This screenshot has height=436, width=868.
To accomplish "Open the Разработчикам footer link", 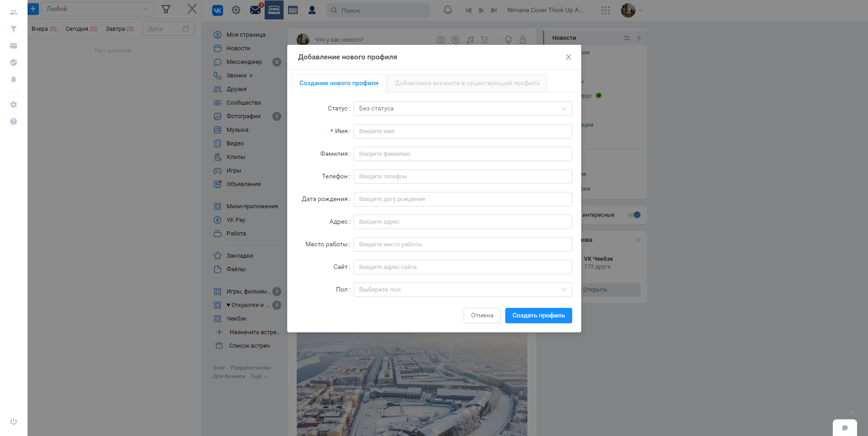I will coord(251,368).
